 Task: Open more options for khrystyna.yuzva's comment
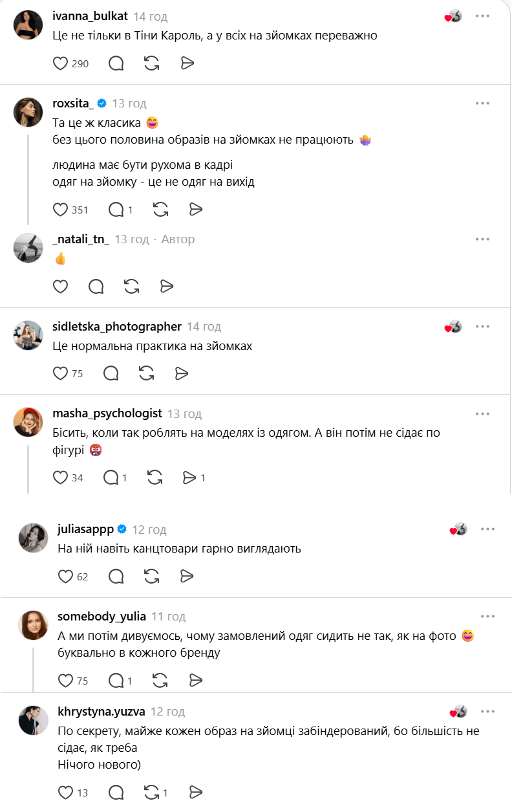click(487, 712)
